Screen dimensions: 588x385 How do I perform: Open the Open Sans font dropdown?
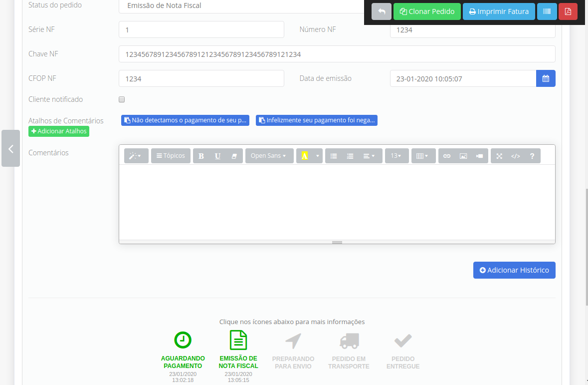click(x=269, y=156)
